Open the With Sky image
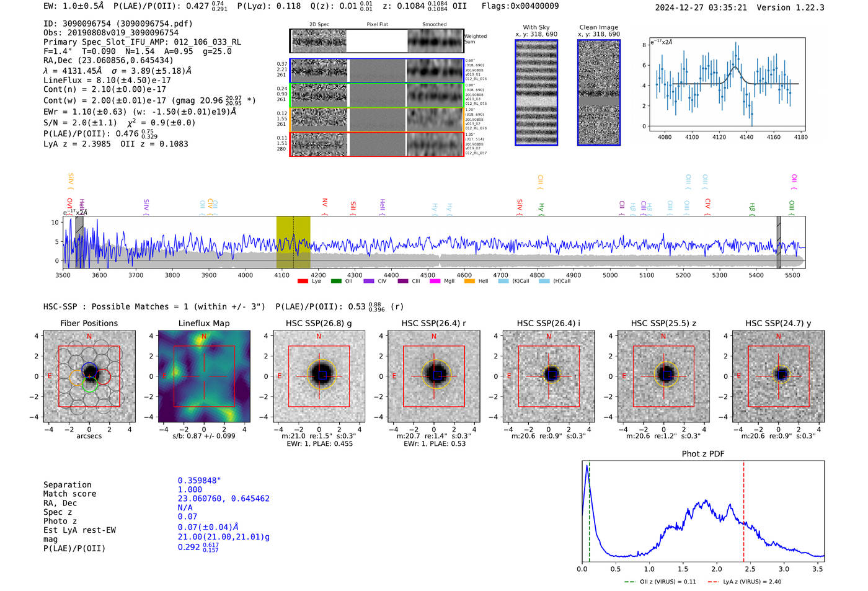 pos(536,92)
